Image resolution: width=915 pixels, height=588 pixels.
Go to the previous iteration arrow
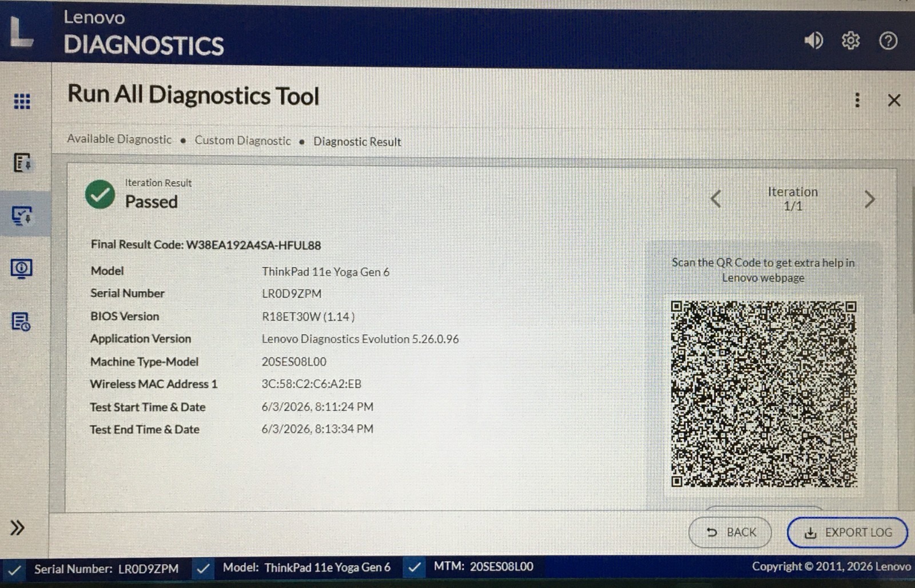(x=715, y=199)
